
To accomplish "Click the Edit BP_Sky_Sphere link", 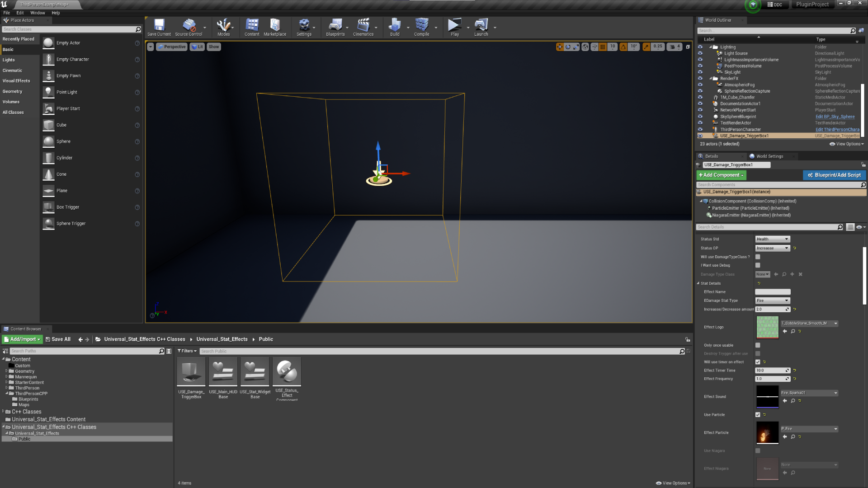I will pyautogui.click(x=835, y=117).
